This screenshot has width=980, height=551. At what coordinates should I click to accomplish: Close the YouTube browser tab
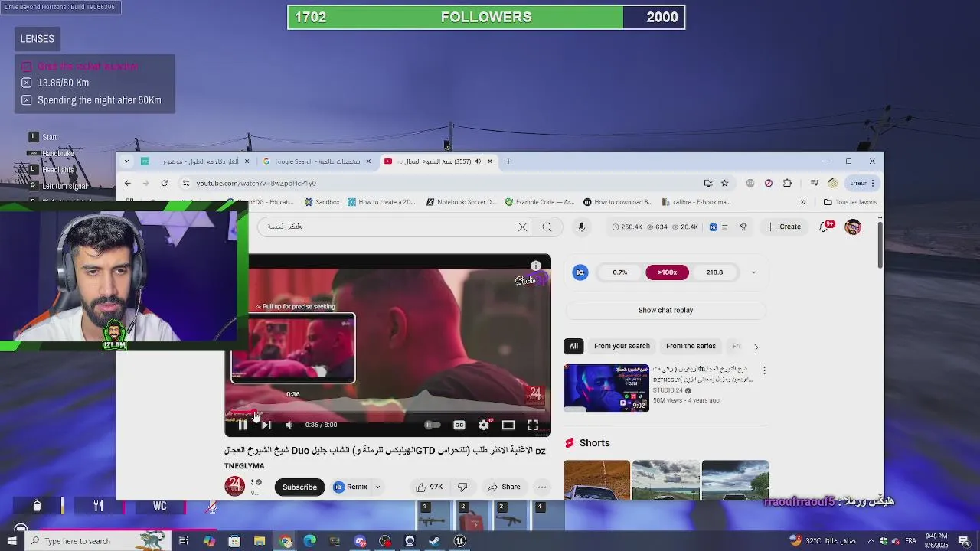(x=489, y=161)
